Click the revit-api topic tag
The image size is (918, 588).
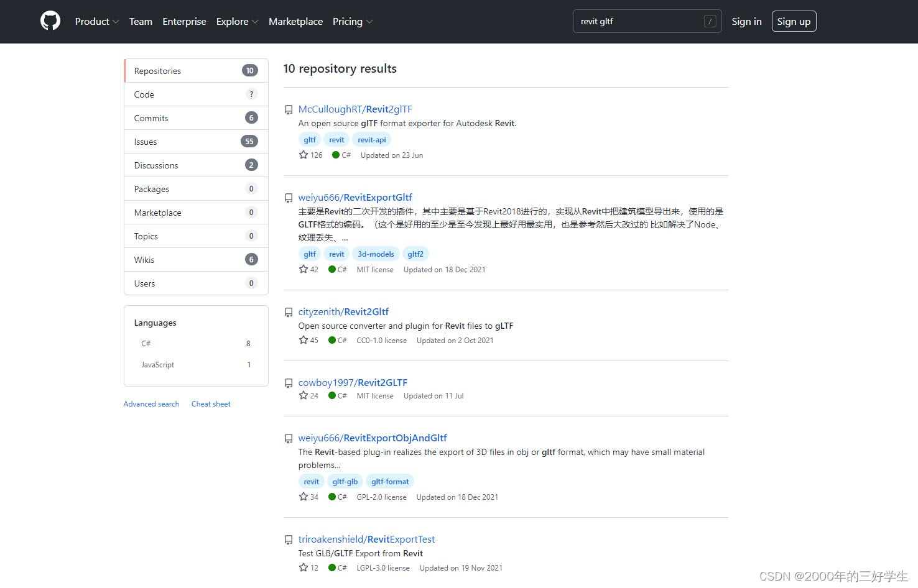pyautogui.click(x=371, y=140)
